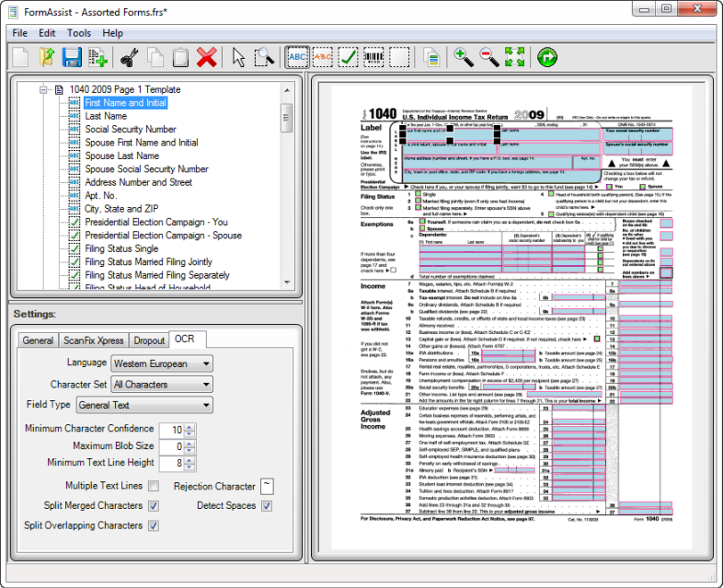Image resolution: width=723 pixels, height=588 pixels.
Task: Select the arrow pointer tool
Action: 238,58
